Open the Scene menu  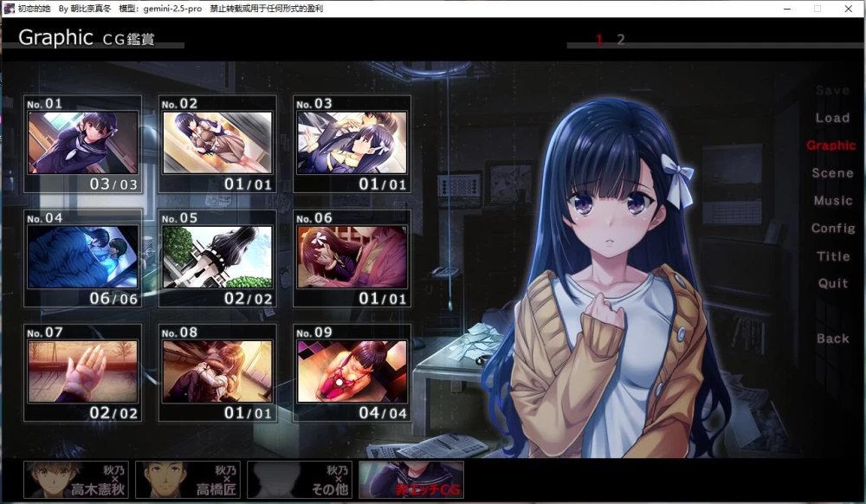pyautogui.click(x=832, y=173)
